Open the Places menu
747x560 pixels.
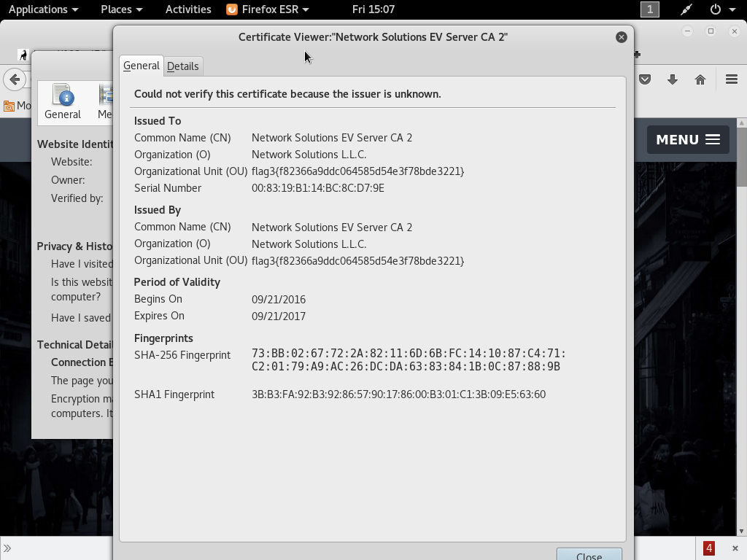click(x=122, y=9)
